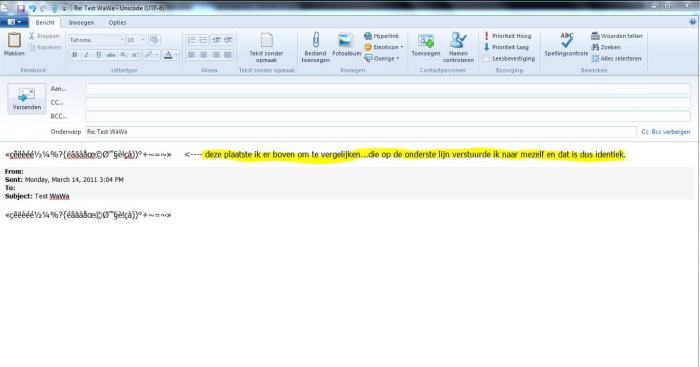700x367 pixels.
Task: Insert a Hyperlink
Action: (382, 36)
